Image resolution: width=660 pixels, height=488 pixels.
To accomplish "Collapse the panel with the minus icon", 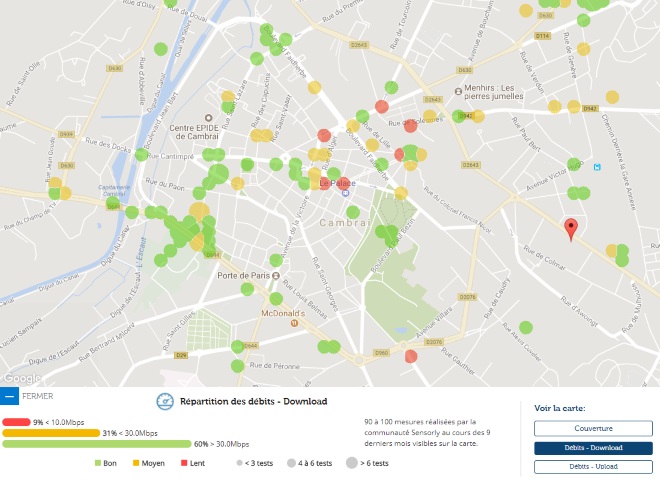I will (x=9, y=395).
